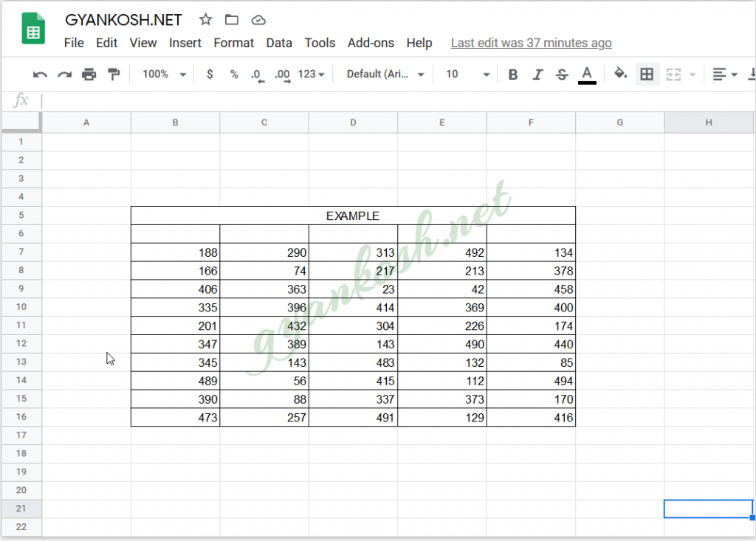Viewport: 756px width, 541px height.
Task: Open the Borders tool
Action: pos(647,74)
